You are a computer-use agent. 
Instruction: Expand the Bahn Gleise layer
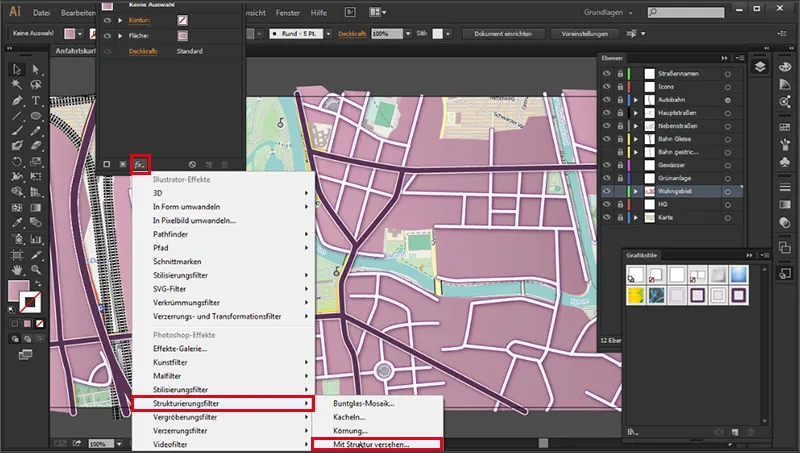pyautogui.click(x=636, y=139)
